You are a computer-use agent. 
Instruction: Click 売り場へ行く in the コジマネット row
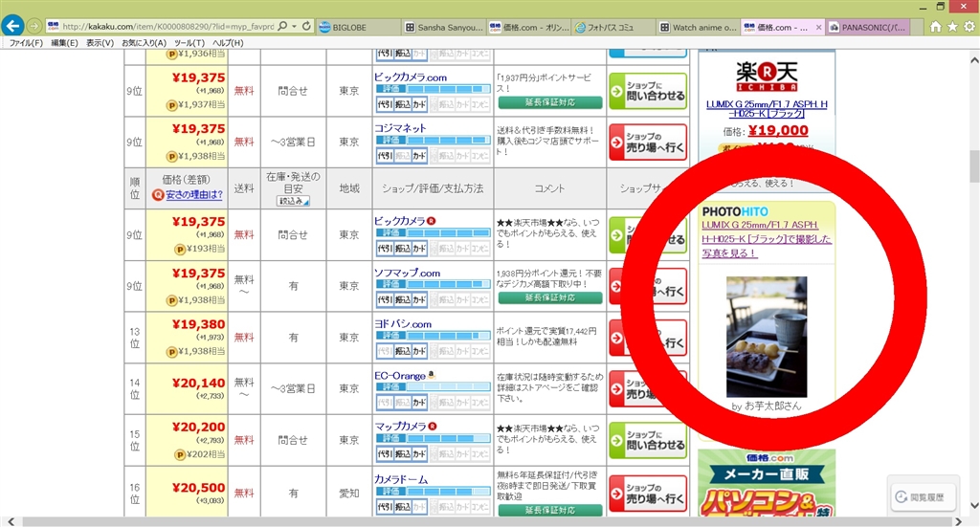(649, 143)
